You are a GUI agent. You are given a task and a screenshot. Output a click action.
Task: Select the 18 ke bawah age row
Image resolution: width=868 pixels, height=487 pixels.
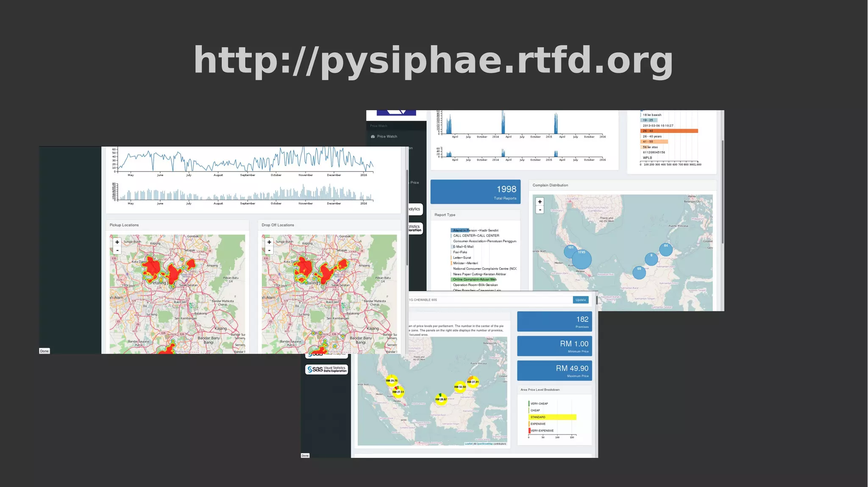tap(651, 115)
